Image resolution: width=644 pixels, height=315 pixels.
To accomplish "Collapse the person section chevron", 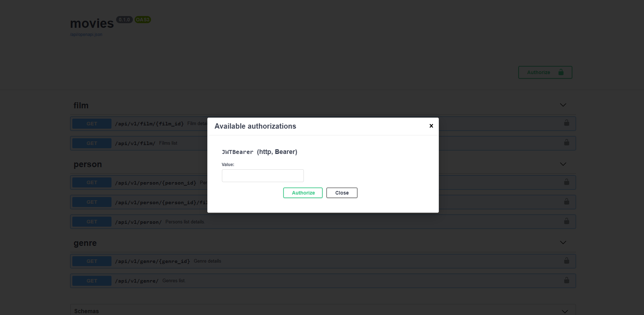I will (563, 164).
